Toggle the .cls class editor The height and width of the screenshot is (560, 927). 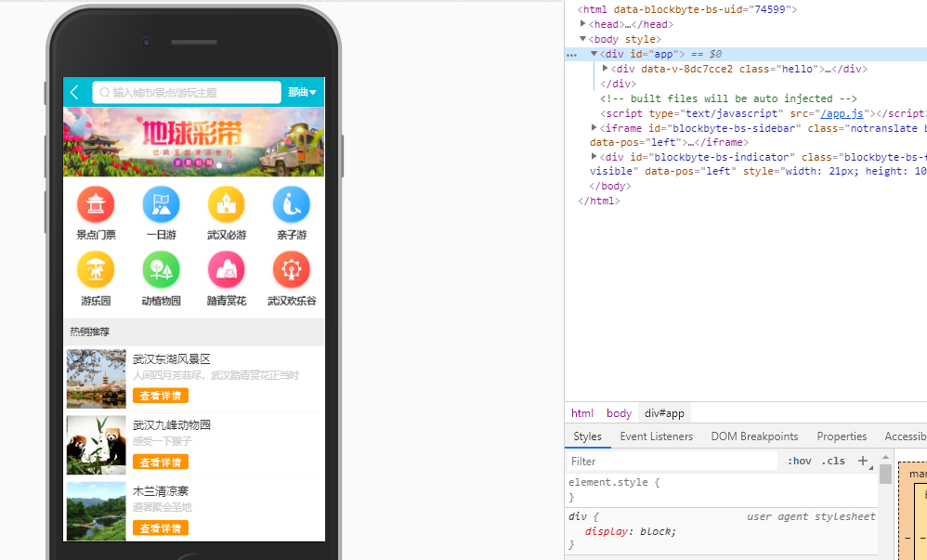(x=833, y=462)
